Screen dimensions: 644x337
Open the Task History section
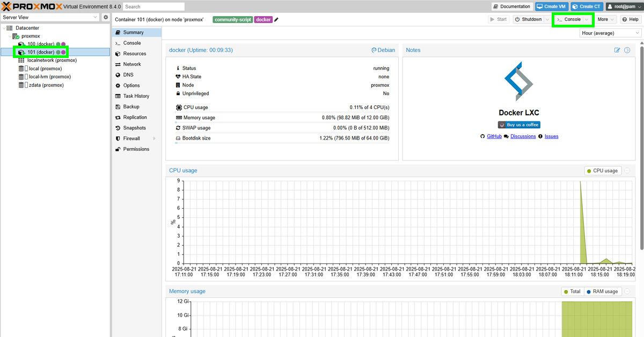pos(136,96)
